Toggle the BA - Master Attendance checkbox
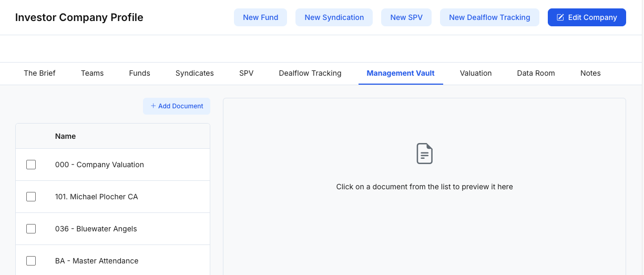Screen dimensions: 644x275 tap(31, 261)
